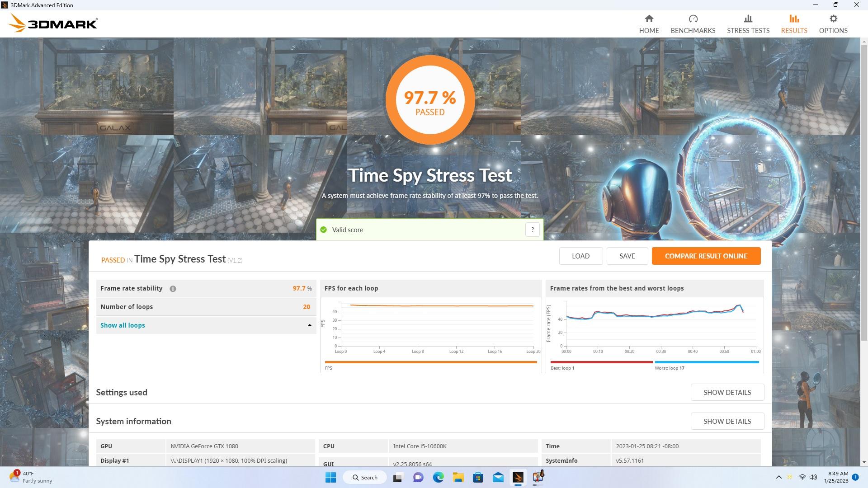Click the Frame rate stability label

tap(131, 288)
